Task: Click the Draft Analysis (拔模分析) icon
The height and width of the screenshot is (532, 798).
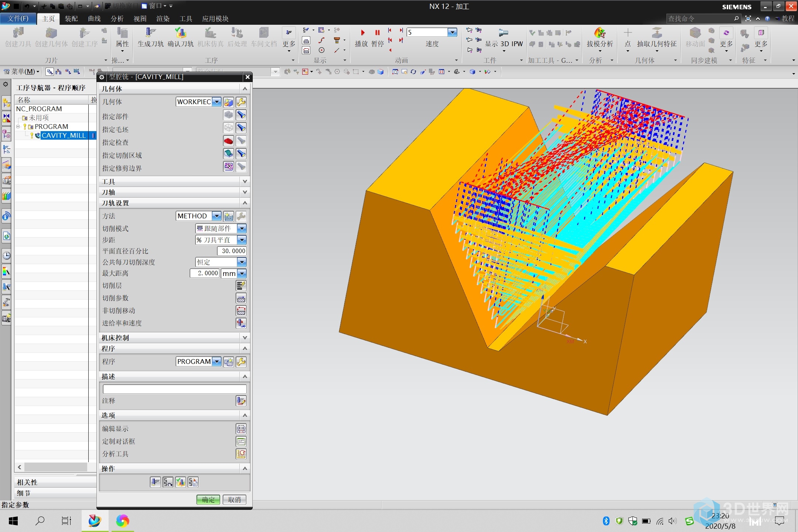Action: [x=600, y=33]
